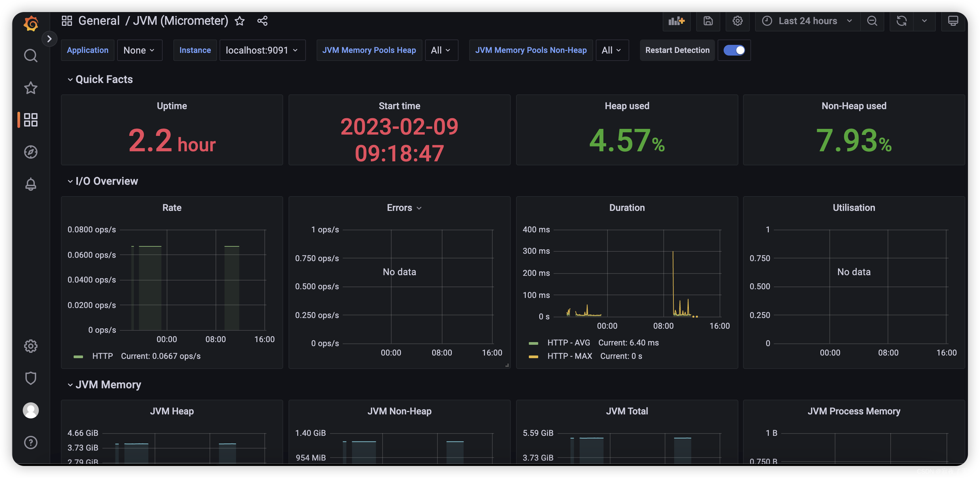Screen dimensions: 980x478
Task: Open the Last 24 hours time picker
Action: pyautogui.click(x=808, y=21)
